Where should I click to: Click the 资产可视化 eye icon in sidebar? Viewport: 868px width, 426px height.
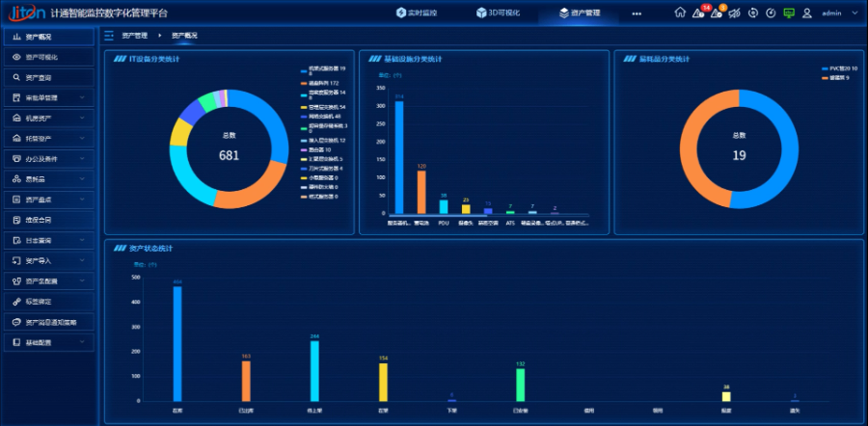(x=16, y=57)
